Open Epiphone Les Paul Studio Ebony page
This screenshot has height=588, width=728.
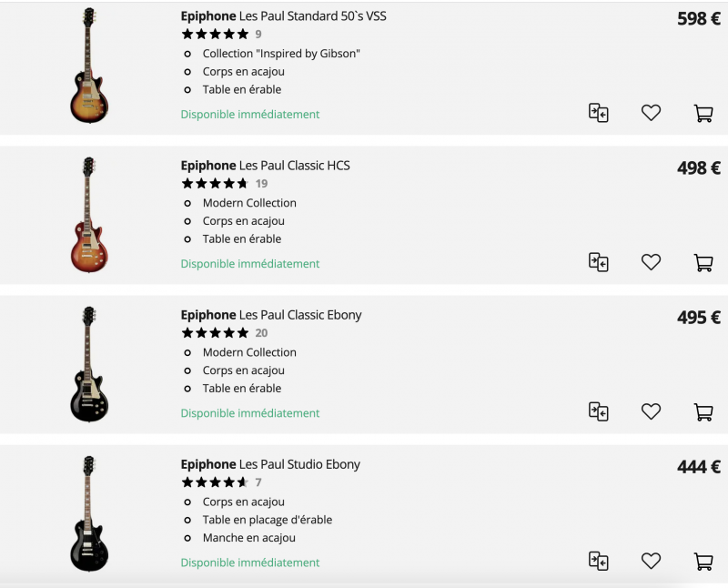270,464
